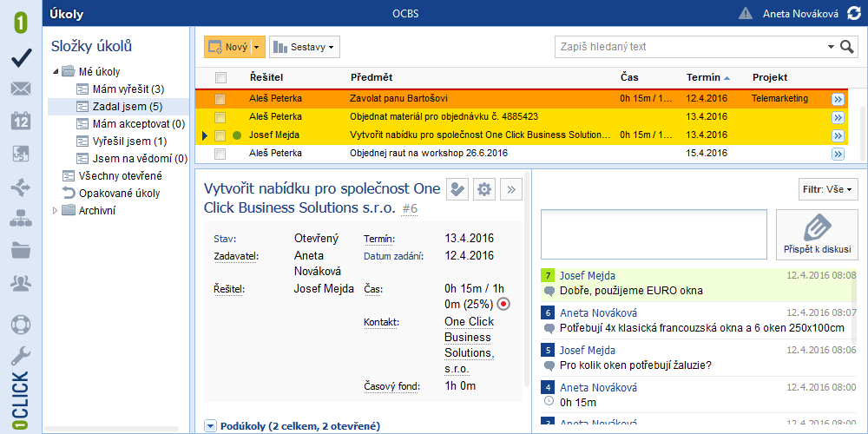Open detail arrow for Vytvořit nabídku row
Image resolution: width=868 pixels, height=434 pixels.
coord(838,135)
